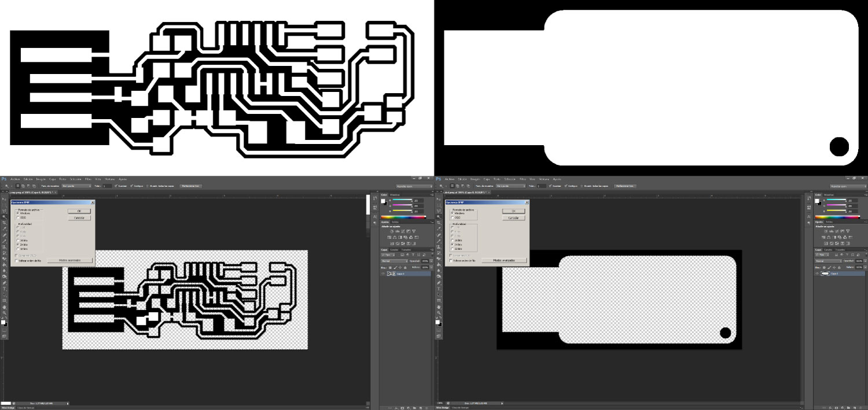The width and height of the screenshot is (868, 410).
Task: Switch to Muestras tab in left window
Action: (x=395, y=195)
